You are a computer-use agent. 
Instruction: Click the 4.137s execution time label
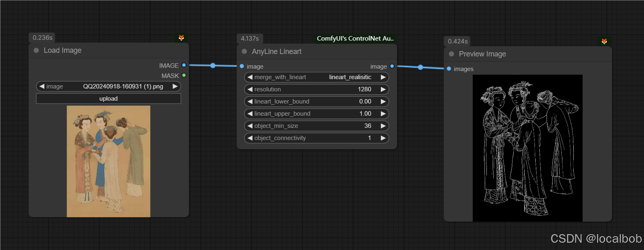click(x=250, y=39)
